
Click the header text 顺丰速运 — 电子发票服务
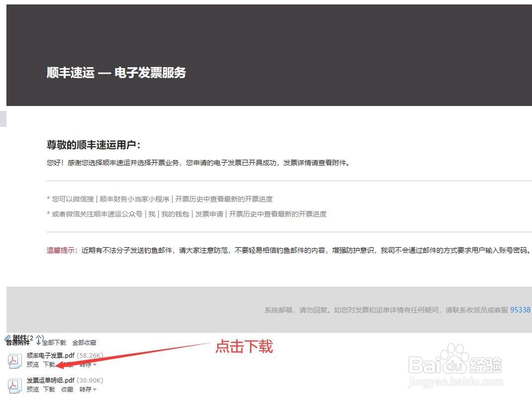coord(116,72)
